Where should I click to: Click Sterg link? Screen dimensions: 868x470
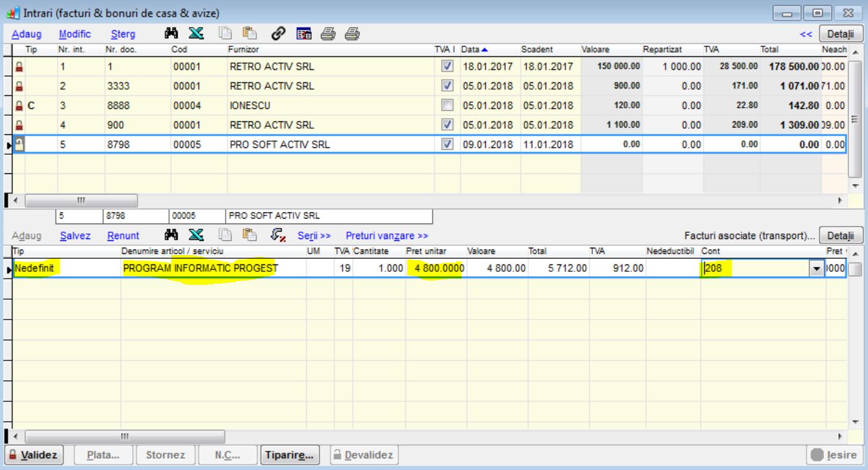pyautogui.click(x=123, y=33)
